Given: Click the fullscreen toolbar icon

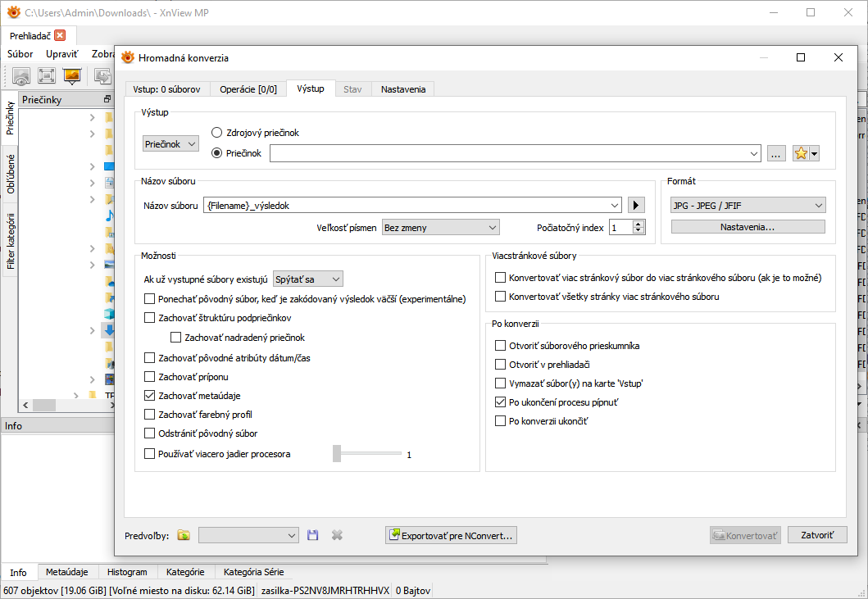Looking at the screenshot, I should pos(47,76).
